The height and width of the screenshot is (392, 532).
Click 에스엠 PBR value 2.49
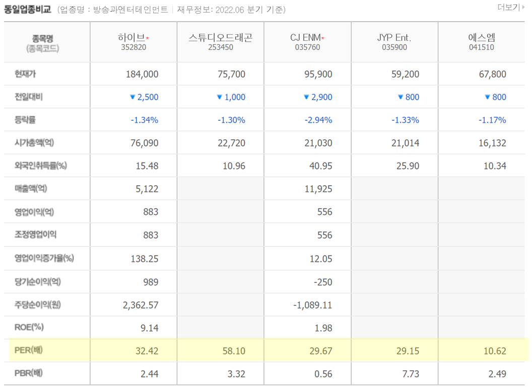point(497,374)
